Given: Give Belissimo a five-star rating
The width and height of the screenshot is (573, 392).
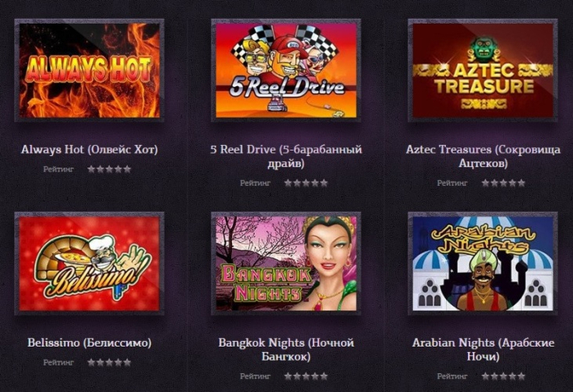Looking at the screenshot, I should pos(127,362).
